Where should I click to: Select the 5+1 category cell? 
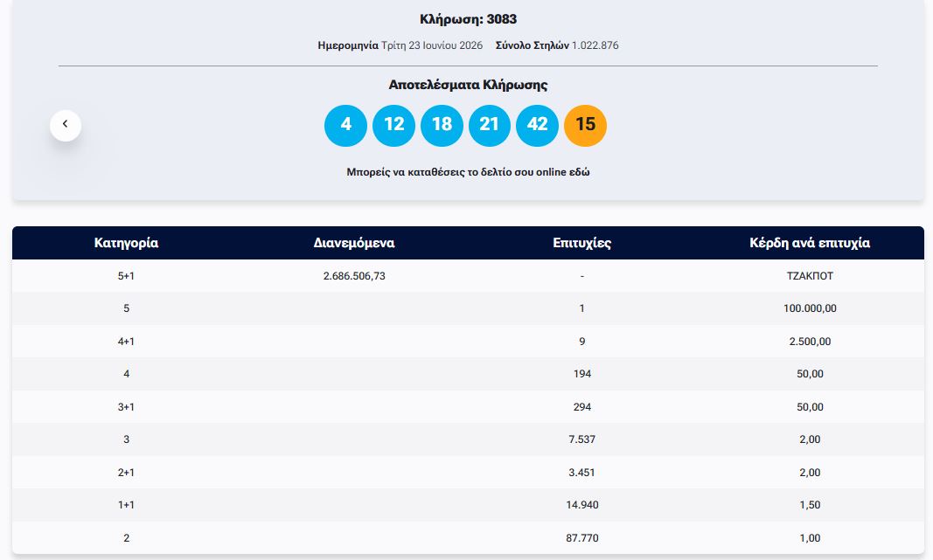tap(126, 276)
